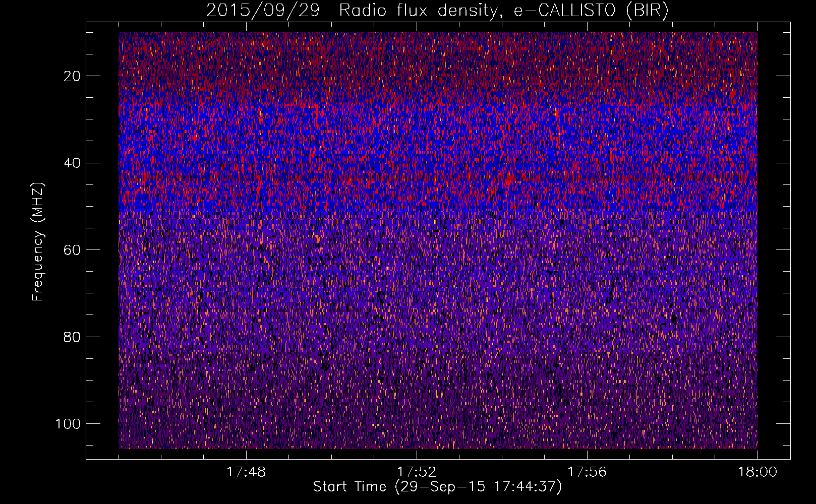Click the 80 frequency tick label

pos(72,337)
